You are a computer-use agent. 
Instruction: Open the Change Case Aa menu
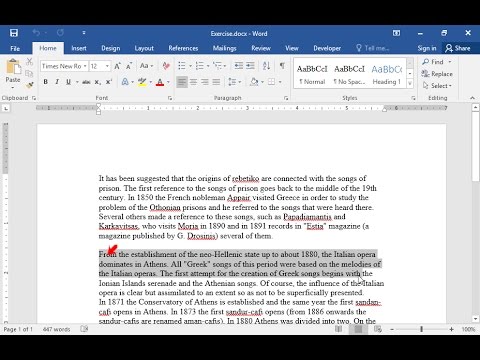coord(146,66)
